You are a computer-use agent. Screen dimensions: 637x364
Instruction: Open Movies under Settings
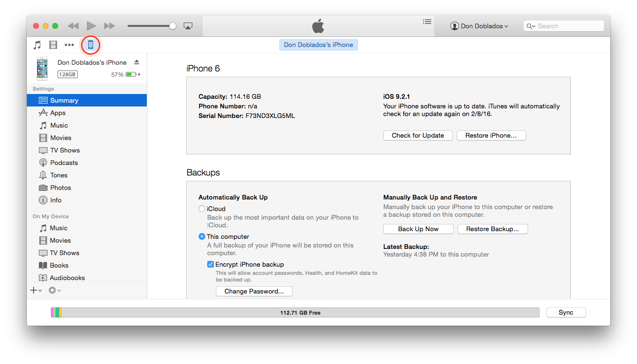(87, 138)
